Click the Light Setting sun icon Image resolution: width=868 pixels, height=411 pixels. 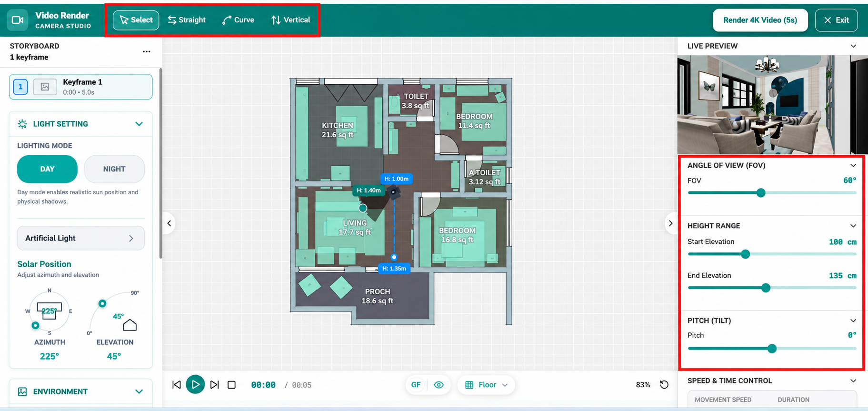point(22,124)
